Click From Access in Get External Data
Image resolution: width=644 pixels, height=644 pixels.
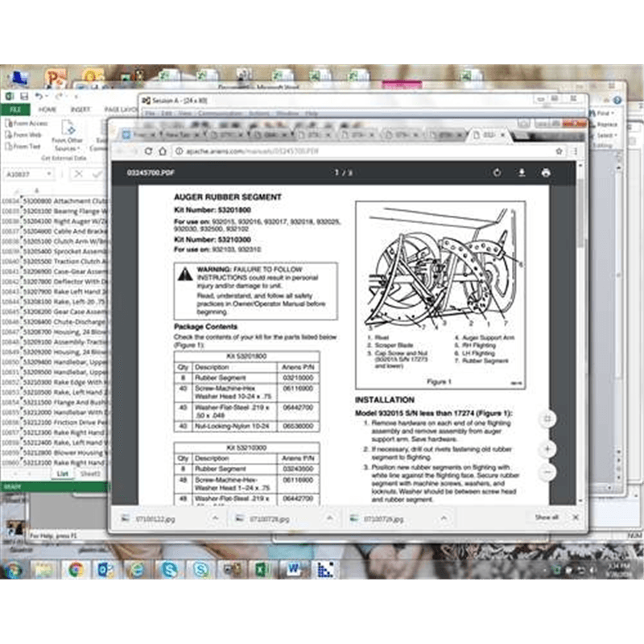pyautogui.click(x=27, y=124)
